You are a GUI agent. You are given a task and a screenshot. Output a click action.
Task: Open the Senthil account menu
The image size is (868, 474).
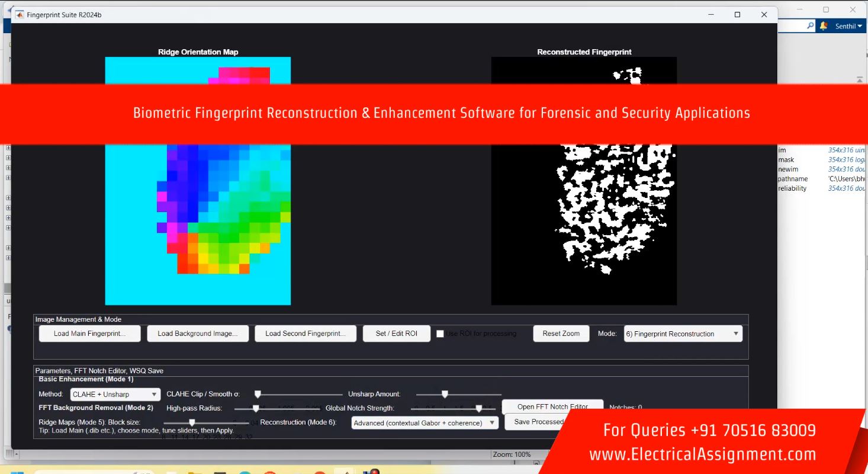[848, 26]
